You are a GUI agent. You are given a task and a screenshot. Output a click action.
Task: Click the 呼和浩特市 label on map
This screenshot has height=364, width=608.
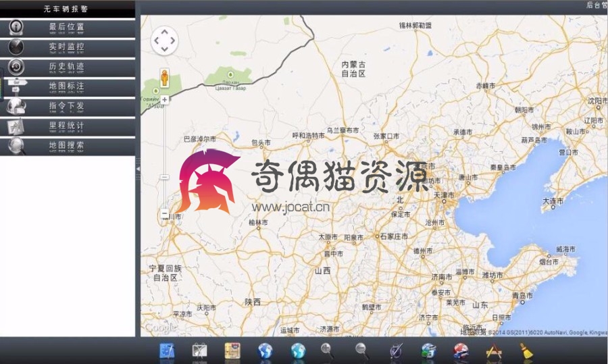(308, 135)
